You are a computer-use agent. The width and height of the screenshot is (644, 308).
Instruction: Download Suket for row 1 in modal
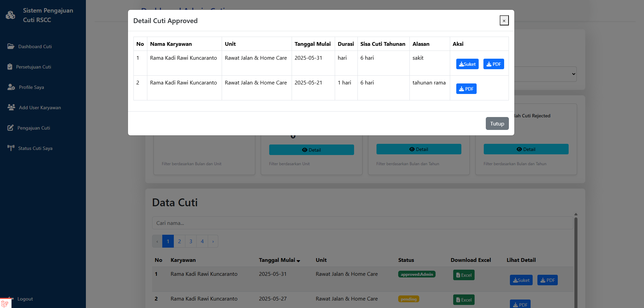pos(467,64)
